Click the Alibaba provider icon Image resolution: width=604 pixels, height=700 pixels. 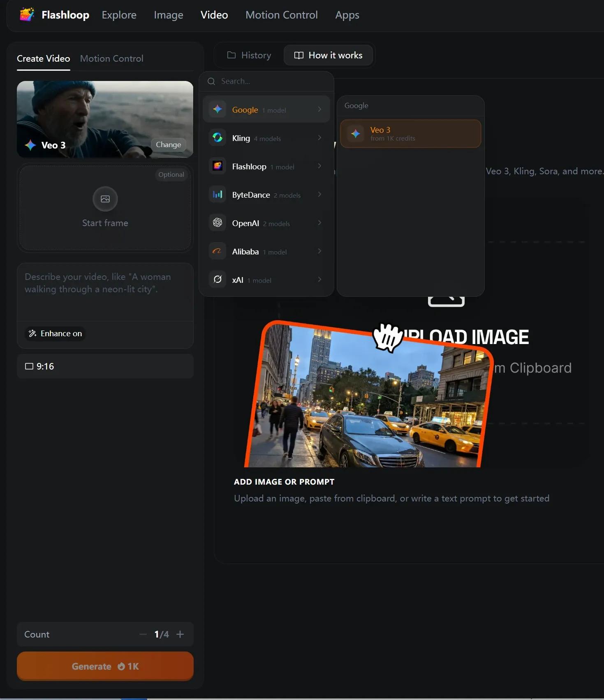[218, 251]
